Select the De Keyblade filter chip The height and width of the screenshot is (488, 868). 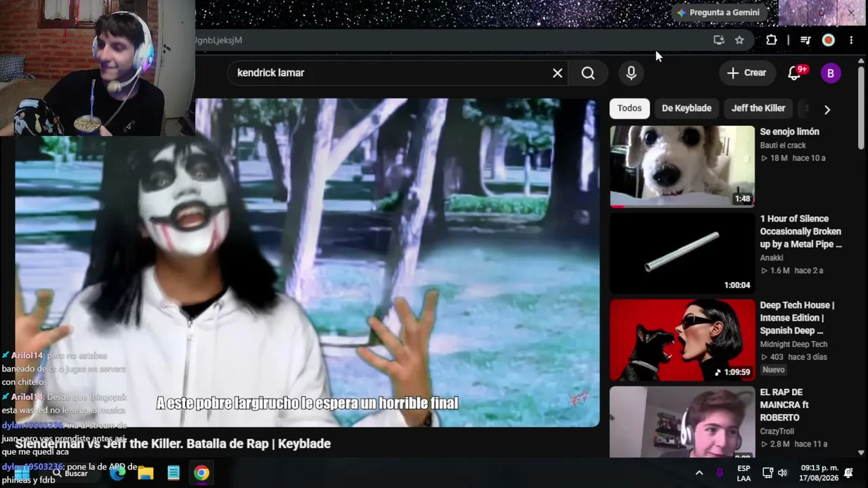(x=686, y=108)
